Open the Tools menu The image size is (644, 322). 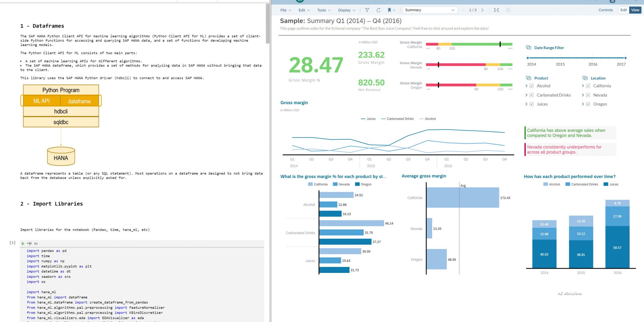(324, 10)
